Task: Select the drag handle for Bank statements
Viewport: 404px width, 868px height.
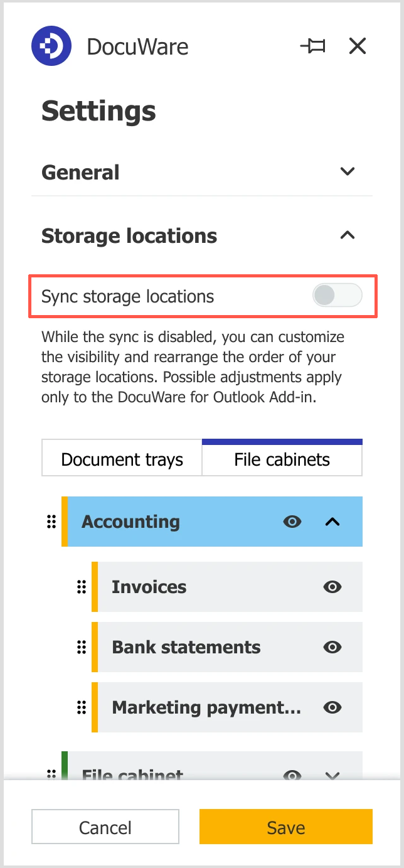Action: pyautogui.click(x=81, y=647)
